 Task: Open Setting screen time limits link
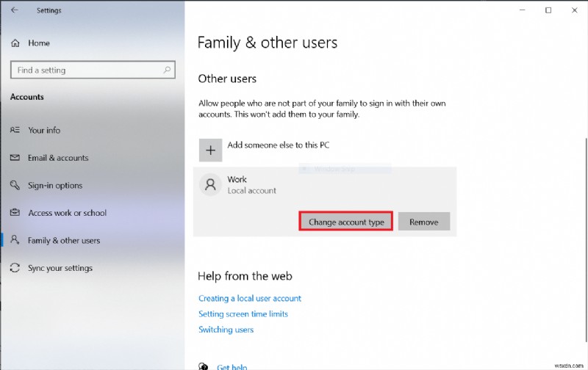tap(243, 313)
